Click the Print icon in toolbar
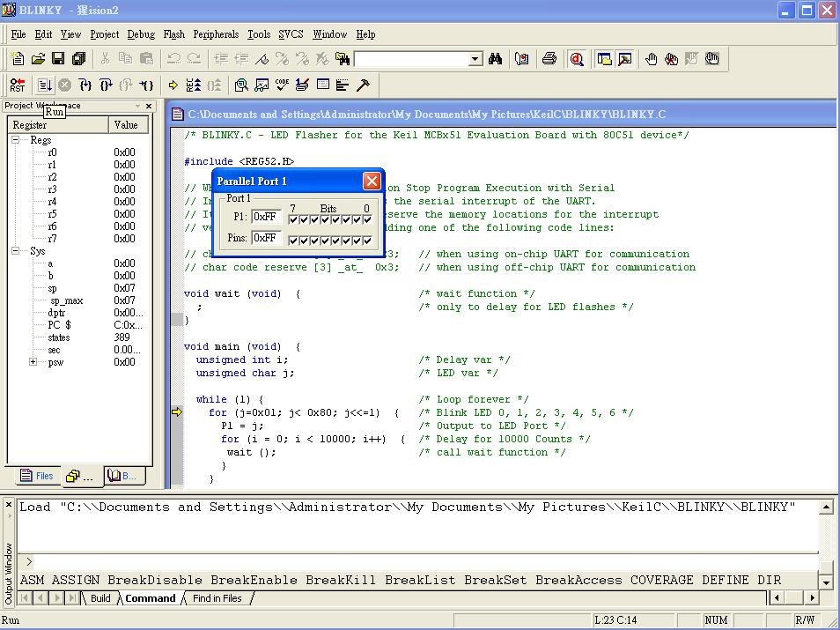Screen dimensions: 840x630 pyautogui.click(x=549, y=59)
